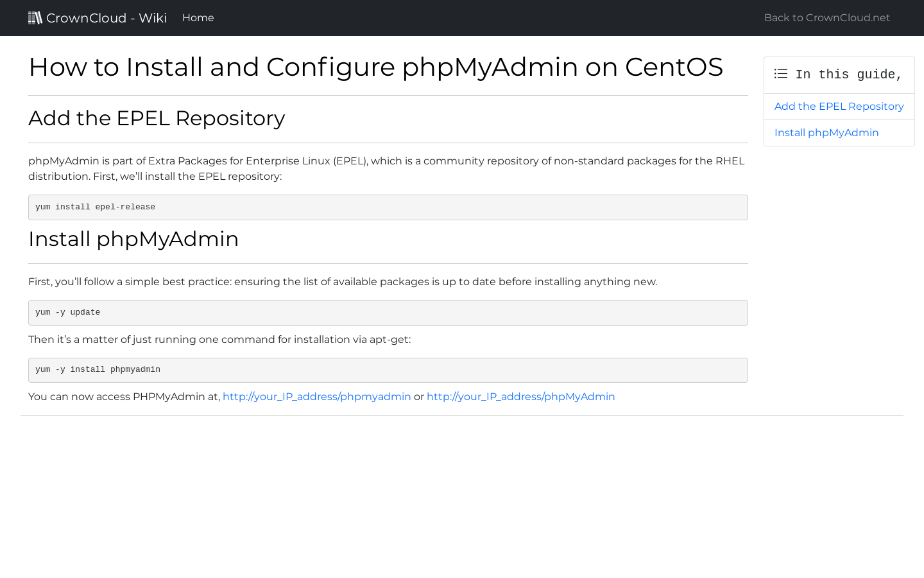Open the your_IP_address/phpMyAdmin URL link
This screenshot has width=924, height=578.
point(521,397)
